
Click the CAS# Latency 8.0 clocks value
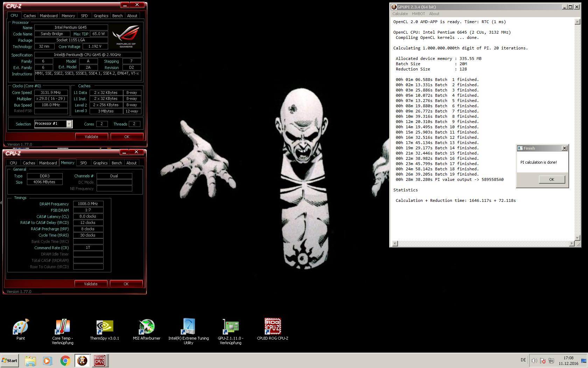[88, 216]
